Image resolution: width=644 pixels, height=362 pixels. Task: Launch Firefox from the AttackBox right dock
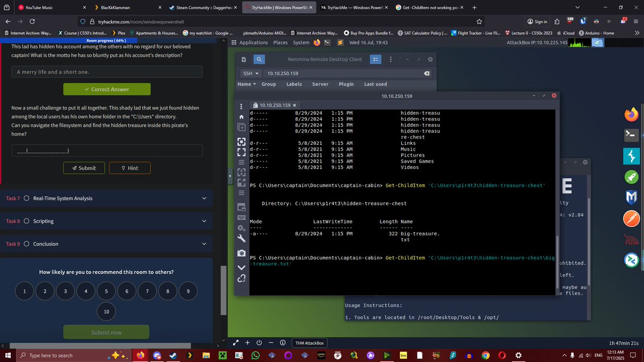[631, 114]
